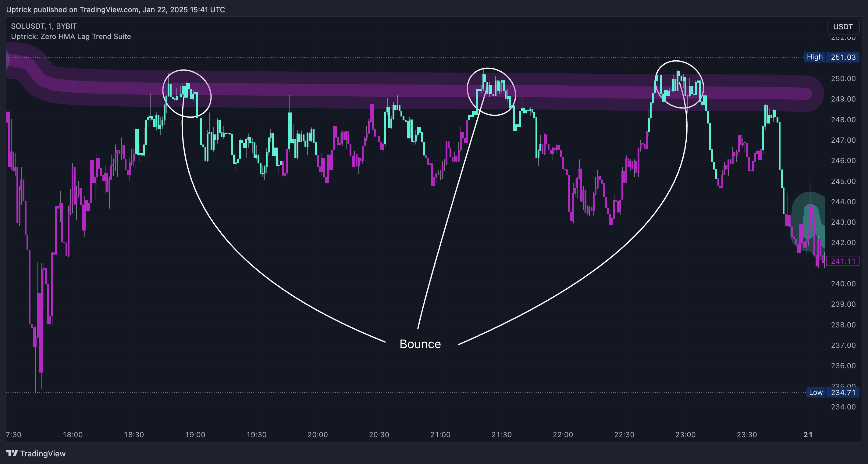Select the SOLUSDT, 1, BYBIT symbol label
The width and height of the screenshot is (868, 464).
[x=44, y=26]
